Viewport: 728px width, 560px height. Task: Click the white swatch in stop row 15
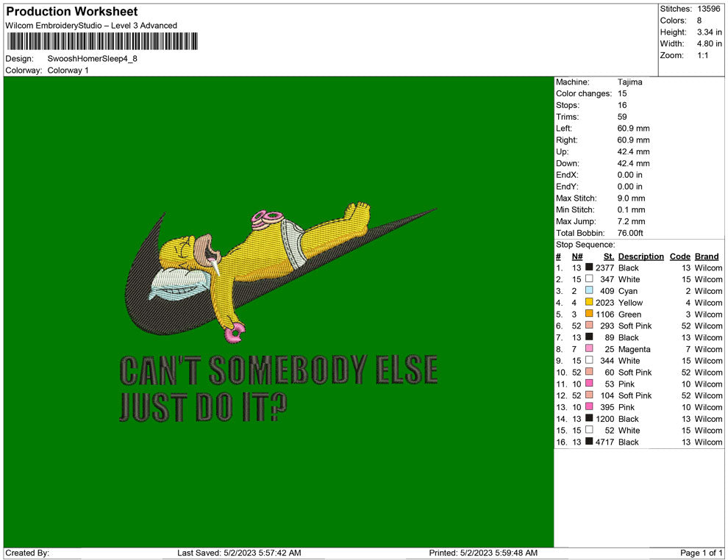[x=589, y=430]
